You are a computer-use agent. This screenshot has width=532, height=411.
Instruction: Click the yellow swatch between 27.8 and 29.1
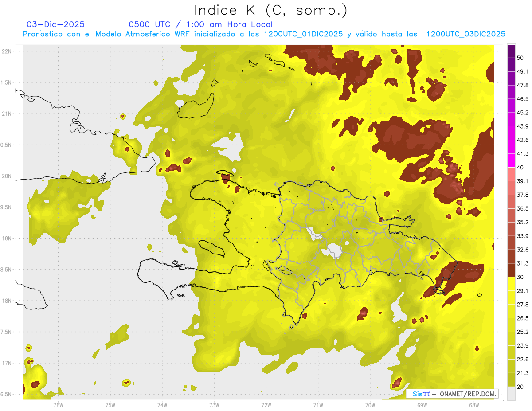[511, 297]
